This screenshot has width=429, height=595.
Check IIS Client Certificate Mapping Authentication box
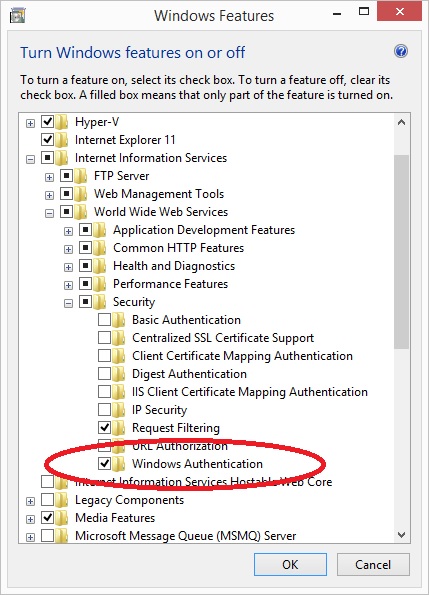tap(104, 391)
